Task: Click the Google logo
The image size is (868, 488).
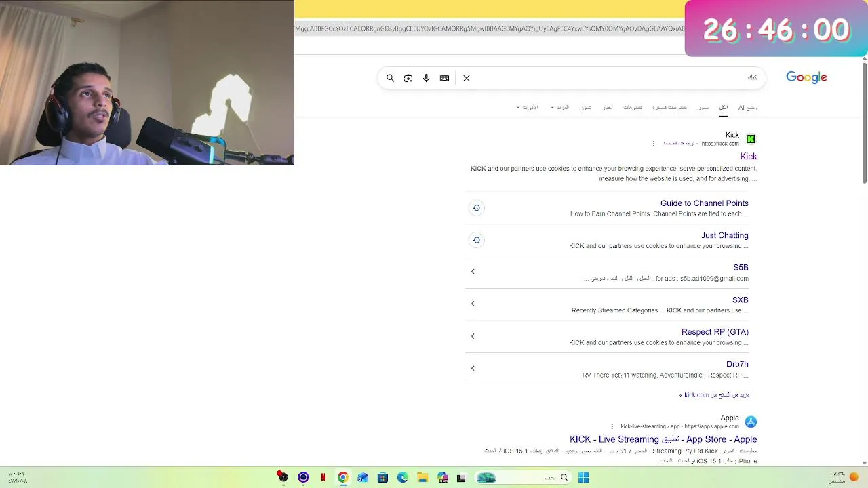Action: pos(806,77)
